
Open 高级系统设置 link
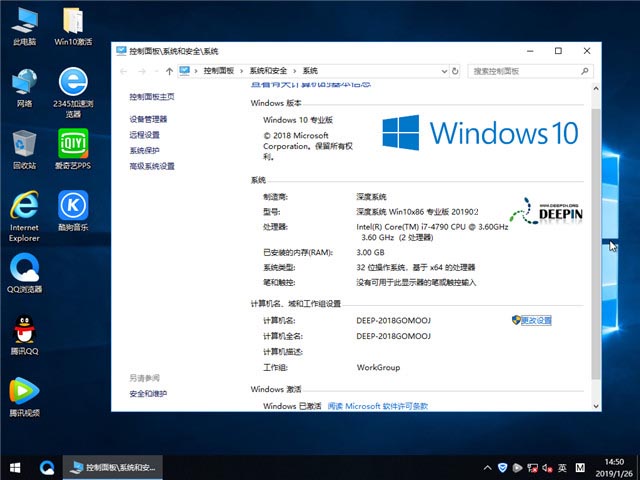point(152,166)
